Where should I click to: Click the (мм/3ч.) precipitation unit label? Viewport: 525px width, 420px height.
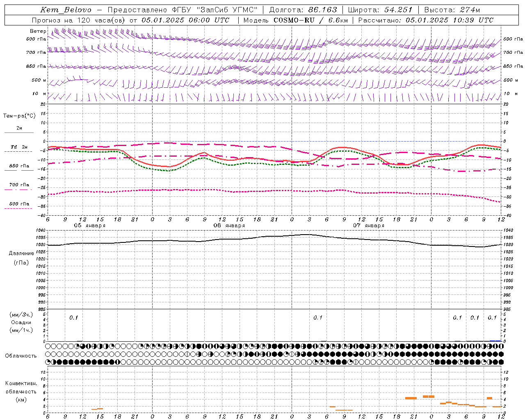click(21, 315)
